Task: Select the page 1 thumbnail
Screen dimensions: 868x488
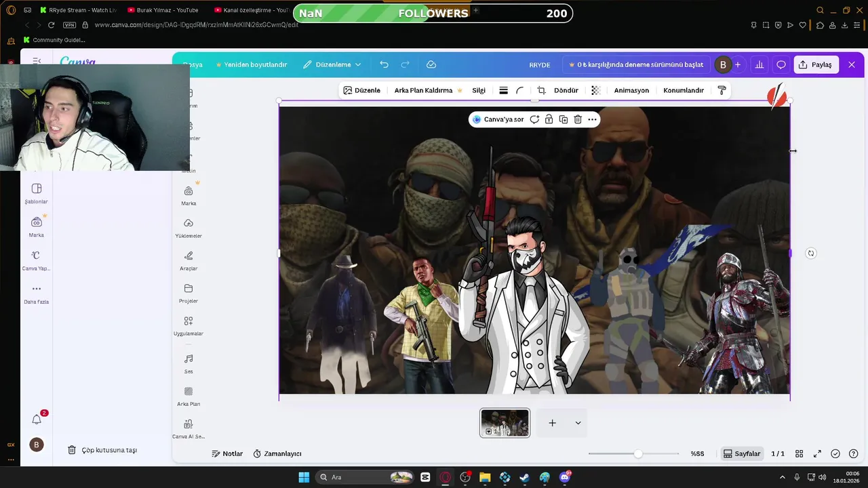Action: (505, 423)
